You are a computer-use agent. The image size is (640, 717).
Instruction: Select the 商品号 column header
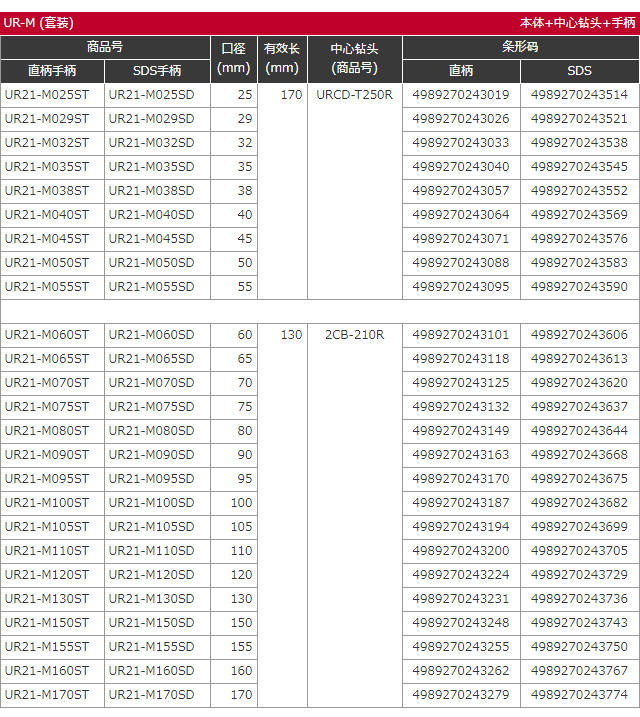point(105,47)
